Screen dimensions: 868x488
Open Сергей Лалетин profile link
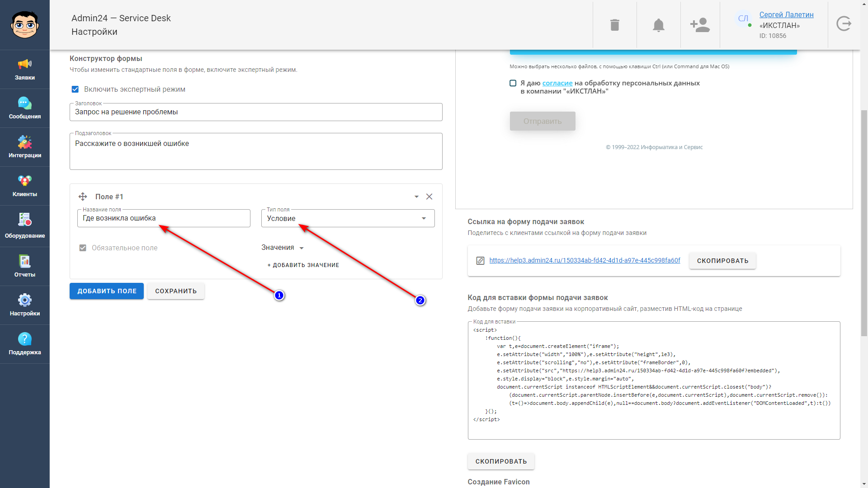click(786, 14)
